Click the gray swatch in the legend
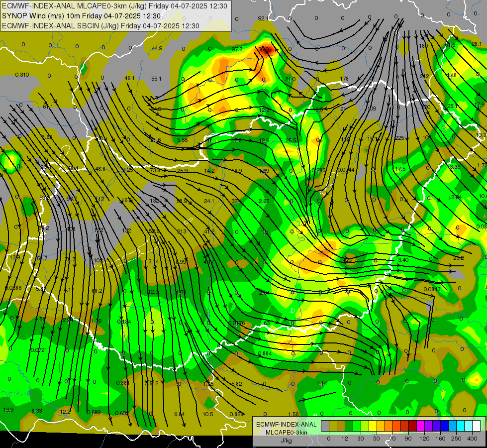Viewport: 487px width, 448px height. click(325, 426)
